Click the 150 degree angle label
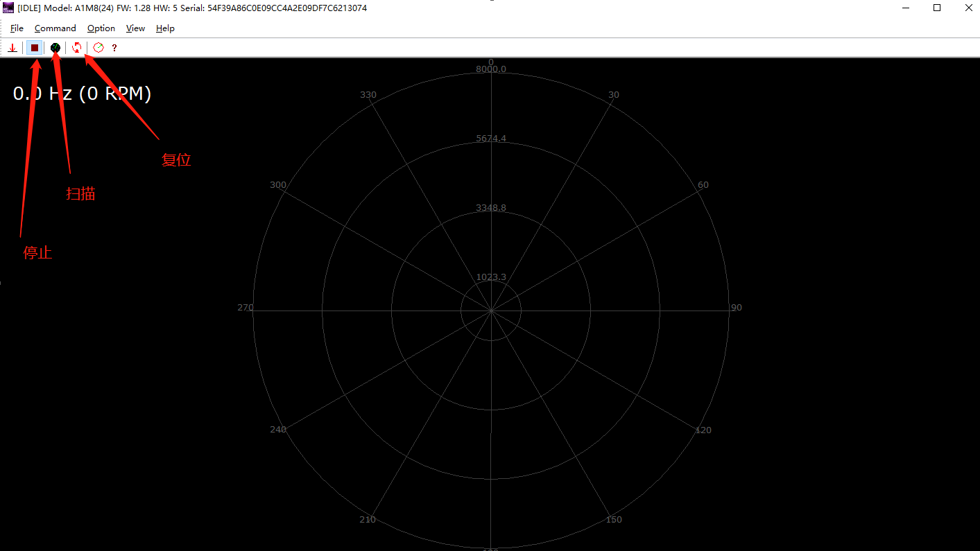980x551 pixels. [614, 520]
